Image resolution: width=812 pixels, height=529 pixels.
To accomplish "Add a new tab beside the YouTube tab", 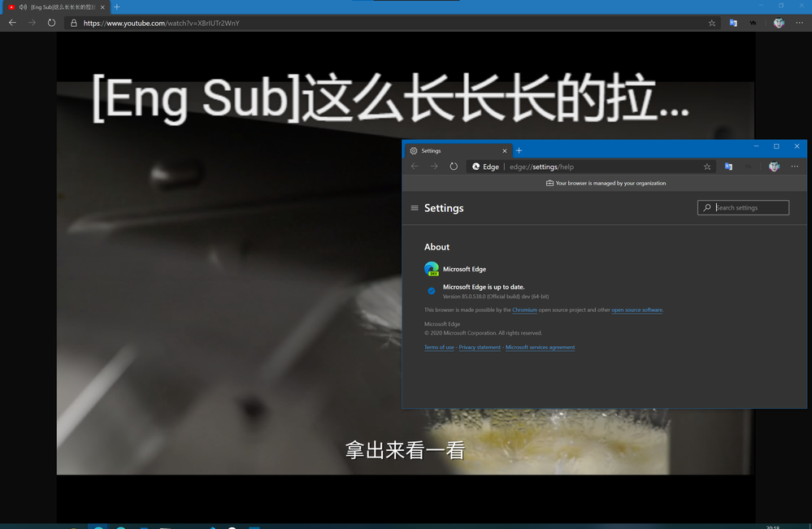I will tap(117, 7).
